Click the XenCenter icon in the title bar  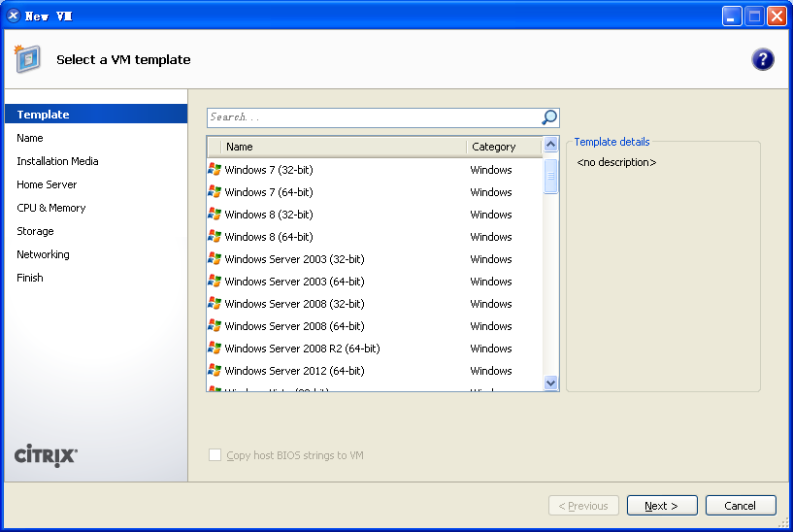point(14,16)
